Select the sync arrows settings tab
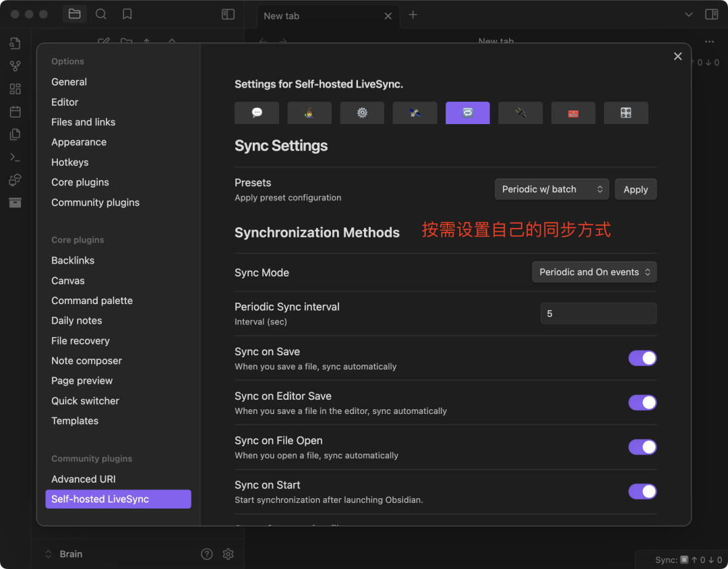This screenshot has height=569, width=728. pos(468,113)
